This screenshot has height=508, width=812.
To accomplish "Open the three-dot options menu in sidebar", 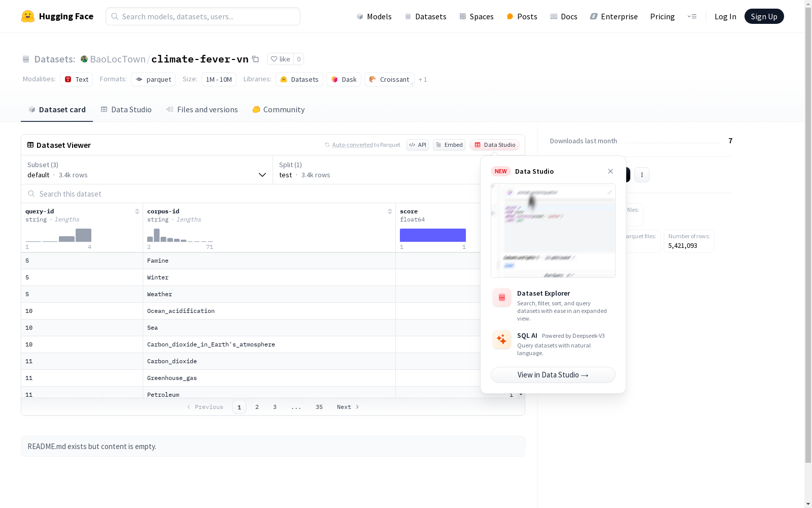I will [x=642, y=175].
